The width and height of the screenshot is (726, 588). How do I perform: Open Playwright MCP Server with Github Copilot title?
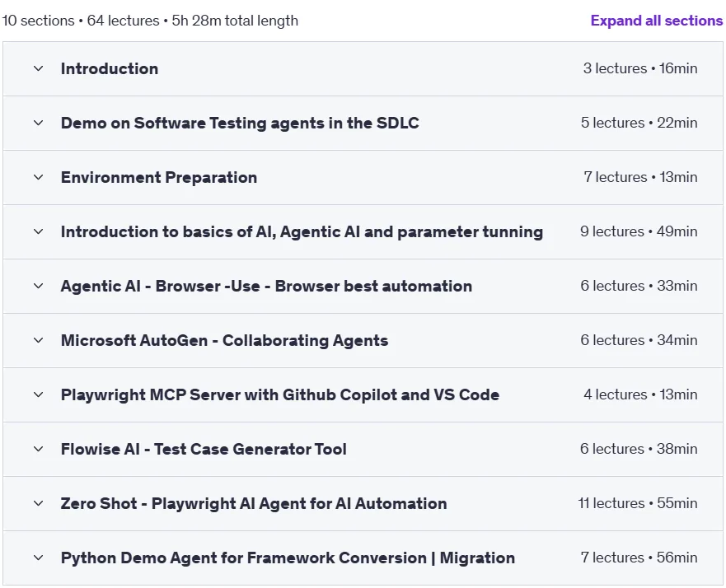click(x=280, y=394)
